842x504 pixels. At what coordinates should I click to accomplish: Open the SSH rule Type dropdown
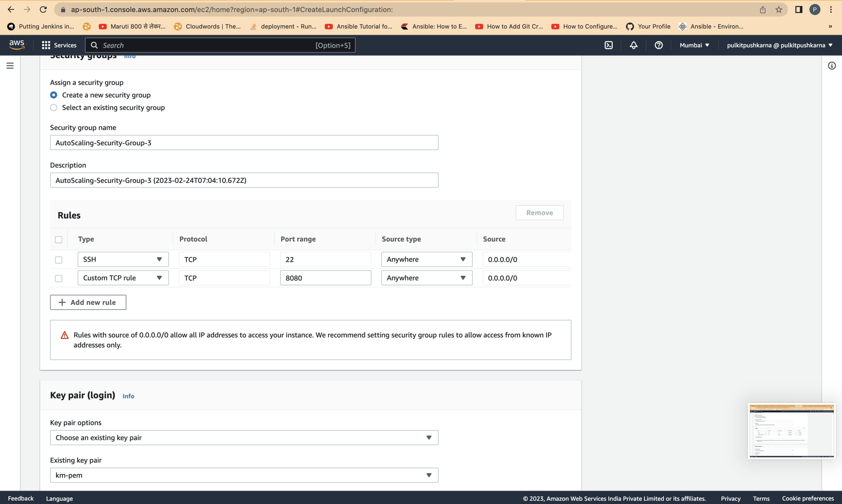(x=123, y=259)
